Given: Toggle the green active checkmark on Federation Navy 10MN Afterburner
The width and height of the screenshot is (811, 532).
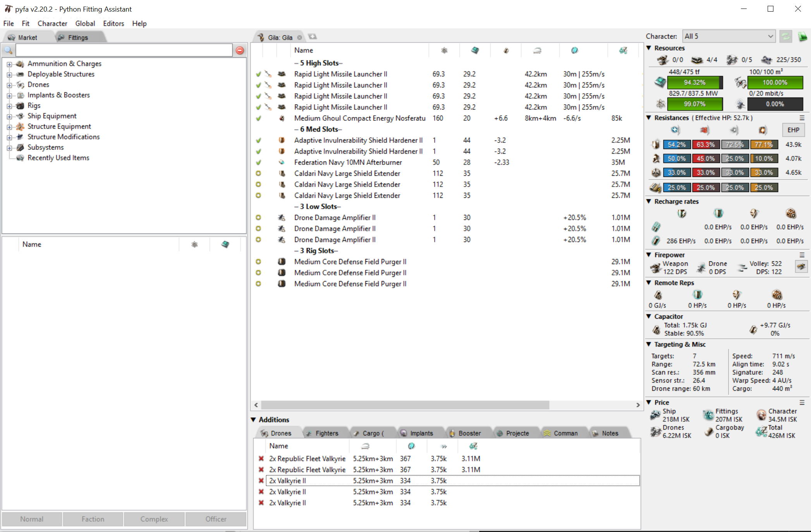Looking at the screenshot, I should coord(258,162).
